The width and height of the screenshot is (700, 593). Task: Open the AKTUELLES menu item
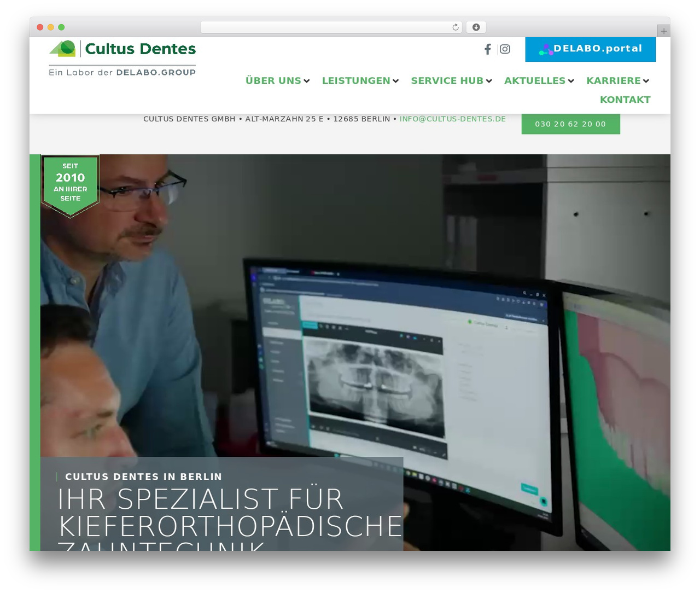pos(535,81)
